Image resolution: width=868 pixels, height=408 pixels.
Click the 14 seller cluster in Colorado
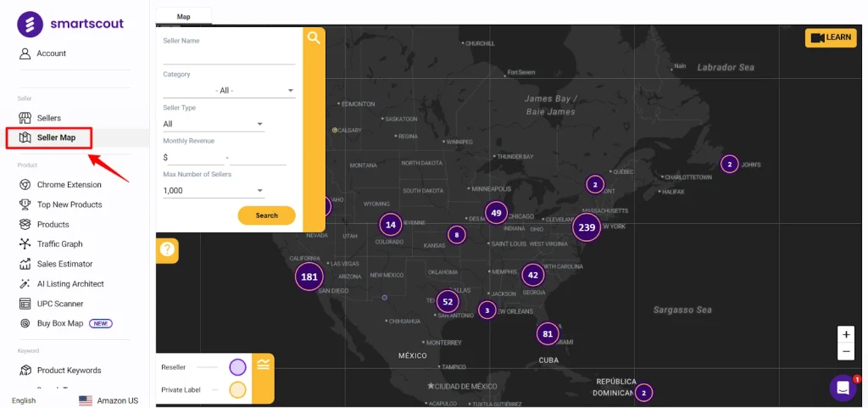[x=391, y=225]
